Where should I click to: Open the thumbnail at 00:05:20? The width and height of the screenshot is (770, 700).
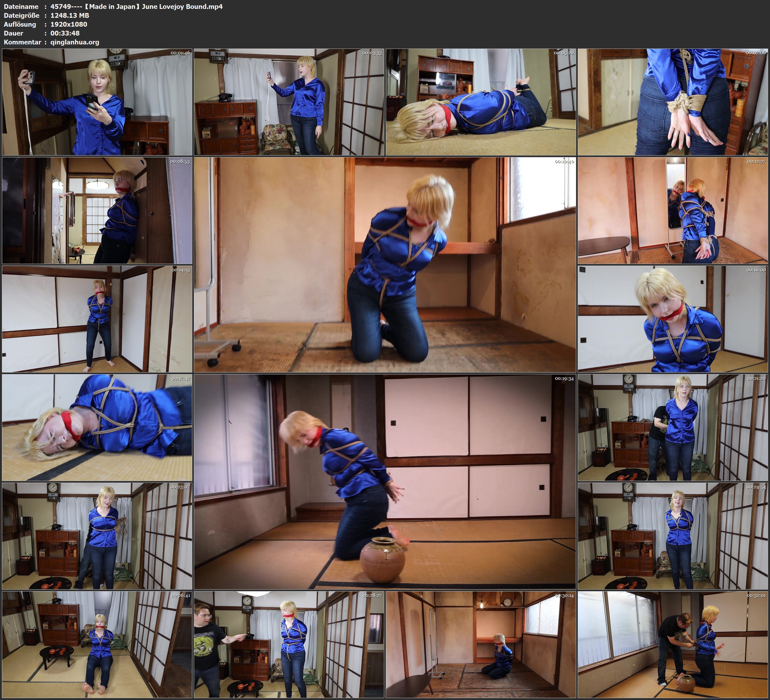(x=480, y=102)
